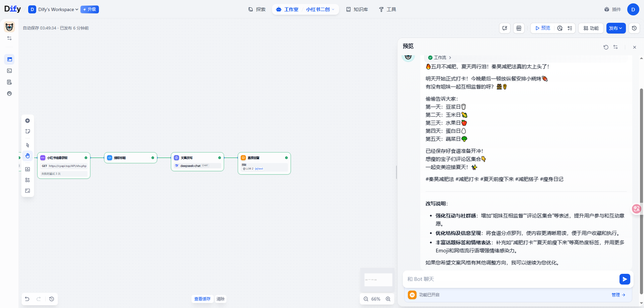644x308 pixels.
Task: Restart the preview conversation
Action: tap(606, 47)
